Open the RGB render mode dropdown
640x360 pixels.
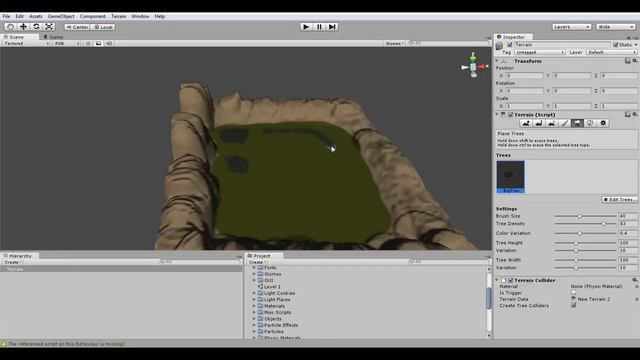pos(66,43)
